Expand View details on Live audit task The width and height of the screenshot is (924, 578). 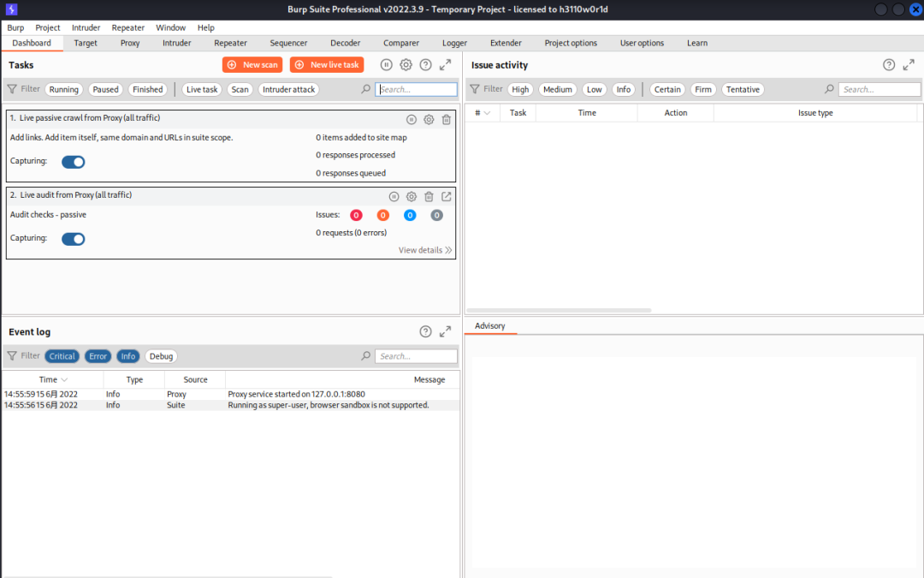pyautogui.click(x=425, y=249)
